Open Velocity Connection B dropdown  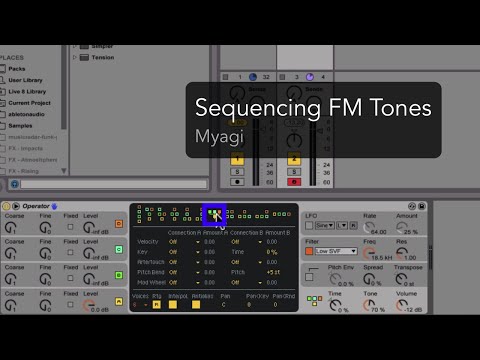click(247, 242)
